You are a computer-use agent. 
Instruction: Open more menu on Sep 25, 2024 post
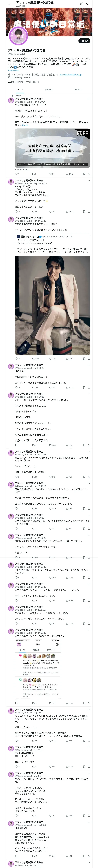pos(89,181)
